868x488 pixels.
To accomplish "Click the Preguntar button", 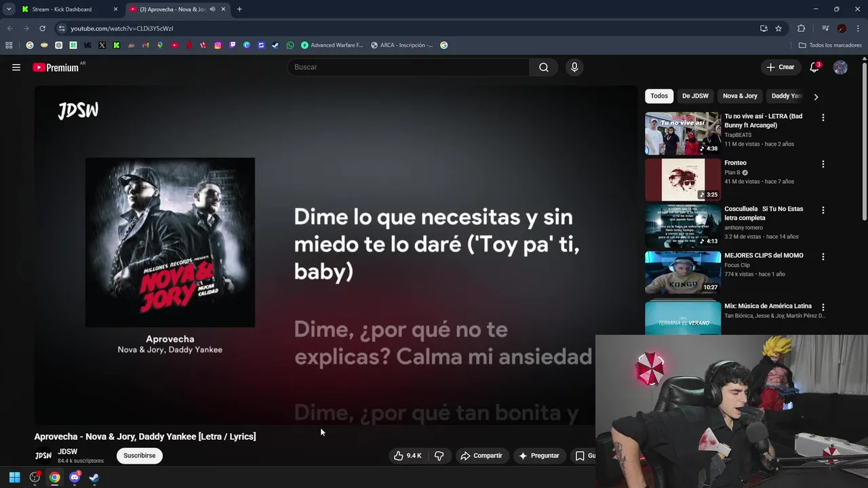I will (x=539, y=455).
